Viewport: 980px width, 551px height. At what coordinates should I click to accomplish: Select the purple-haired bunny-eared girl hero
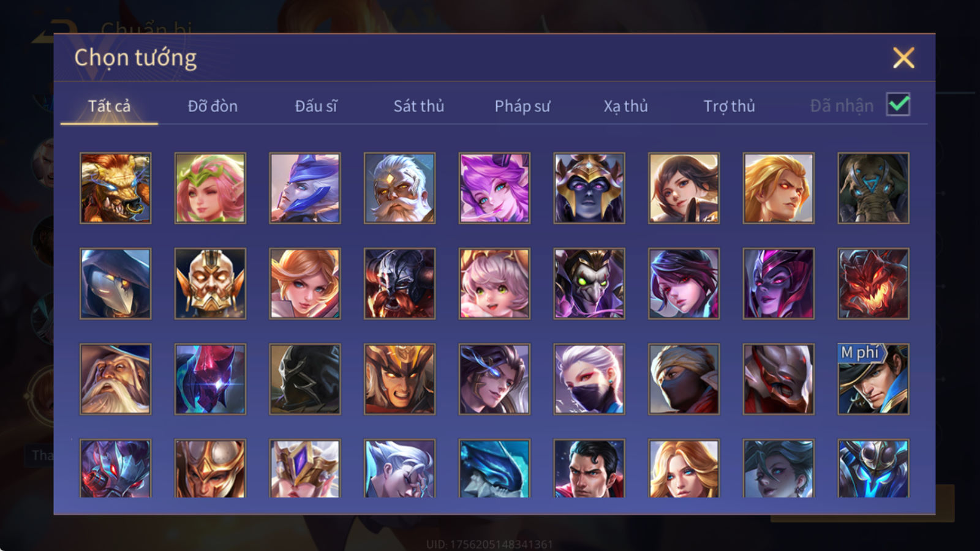[494, 188]
